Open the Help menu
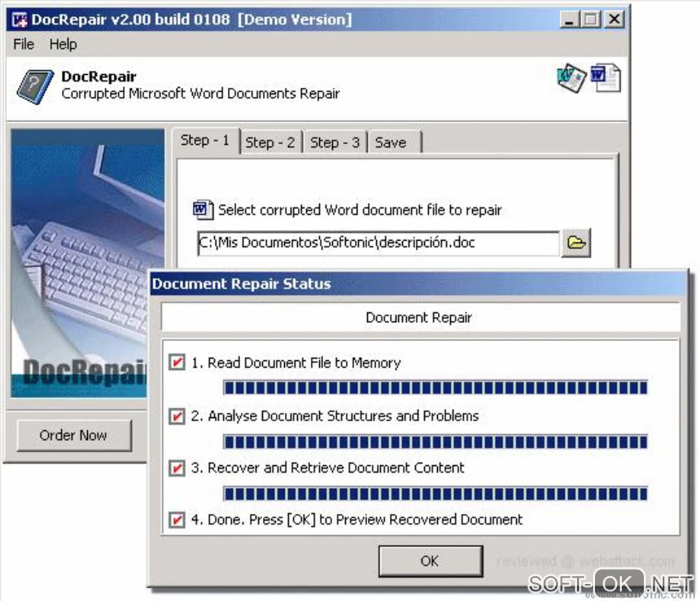 click(x=63, y=44)
